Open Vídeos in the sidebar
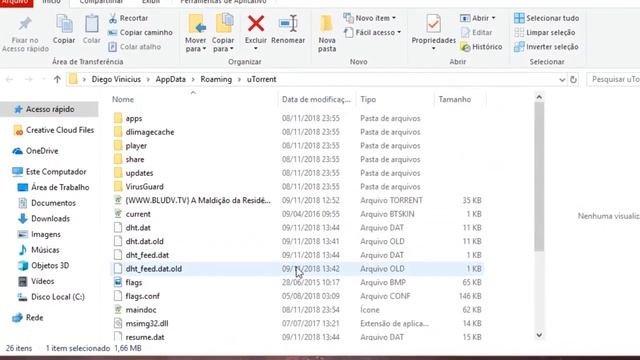This screenshot has height=360, width=640. tap(37, 281)
